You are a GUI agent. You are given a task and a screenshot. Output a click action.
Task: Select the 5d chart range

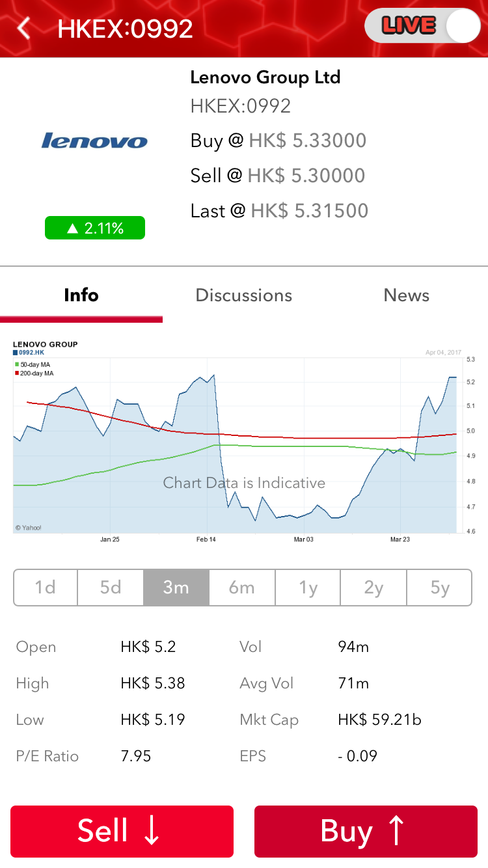[111, 588]
